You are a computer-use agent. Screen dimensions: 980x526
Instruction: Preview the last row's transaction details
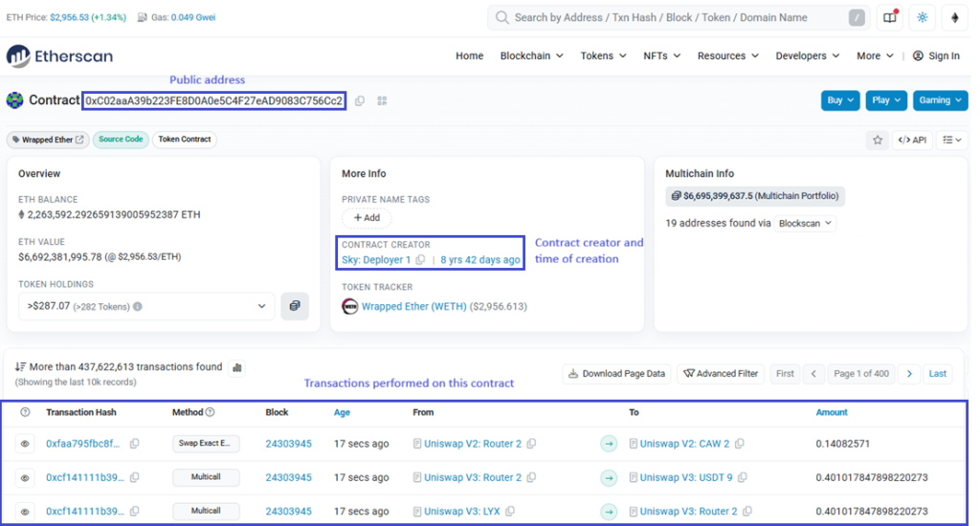tap(25, 511)
